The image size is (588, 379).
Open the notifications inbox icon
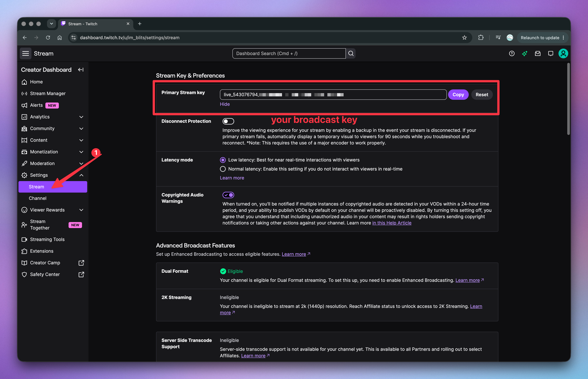pos(538,53)
